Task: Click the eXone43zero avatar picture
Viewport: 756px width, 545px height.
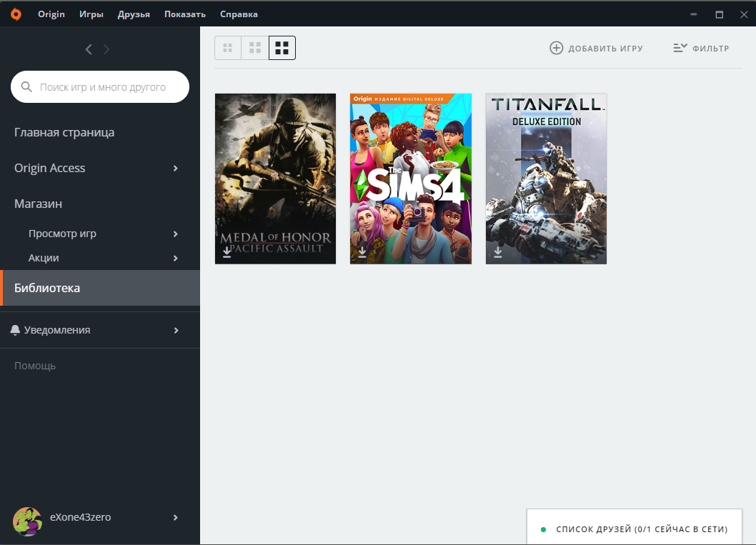Action: coord(27,521)
